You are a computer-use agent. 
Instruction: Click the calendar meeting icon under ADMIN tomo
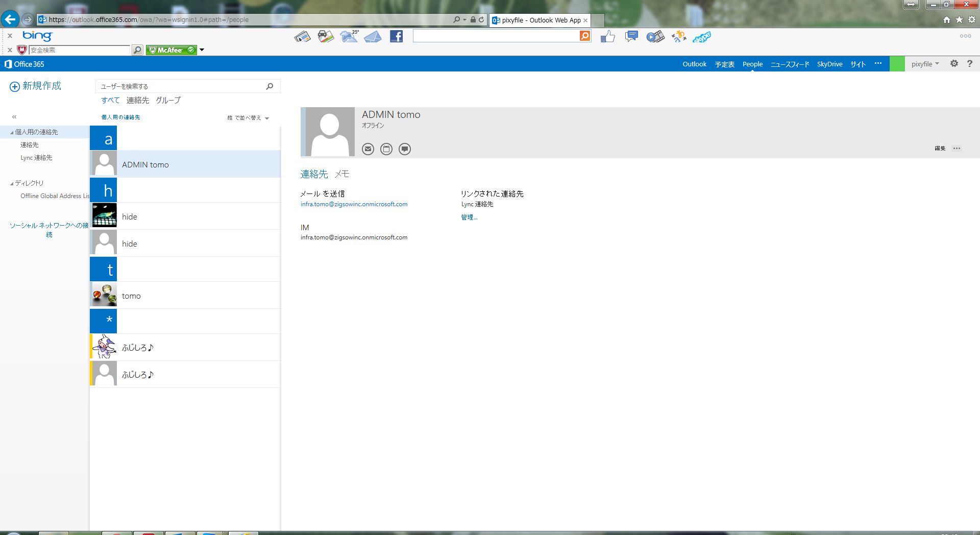click(386, 149)
